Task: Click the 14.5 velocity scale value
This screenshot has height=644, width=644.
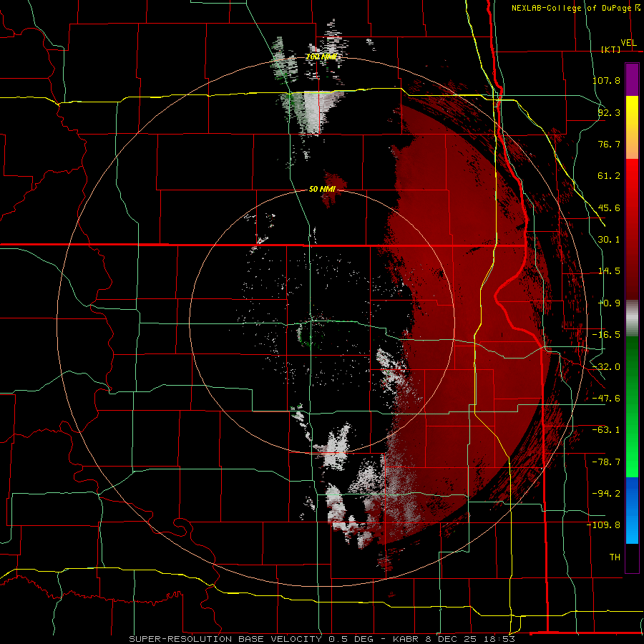Action: pos(609,271)
